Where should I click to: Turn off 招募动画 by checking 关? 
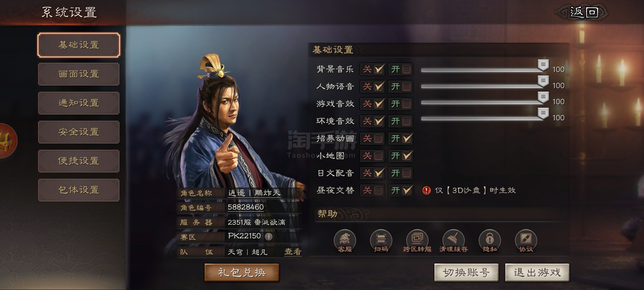[x=372, y=139]
